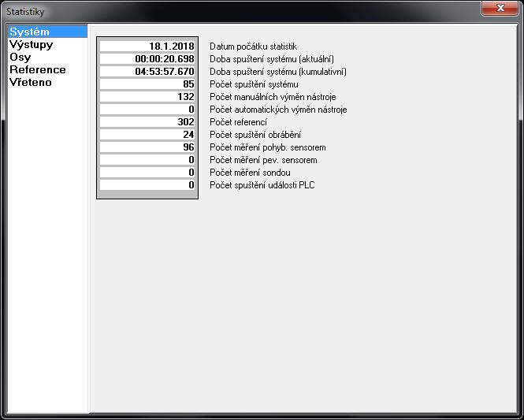Click the label Datum počátku statistik

(x=253, y=46)
